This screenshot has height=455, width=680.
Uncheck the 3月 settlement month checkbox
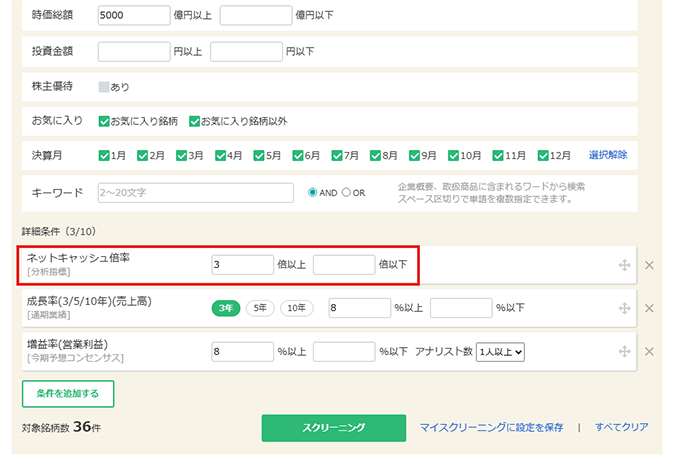click(x=181, y=155)
